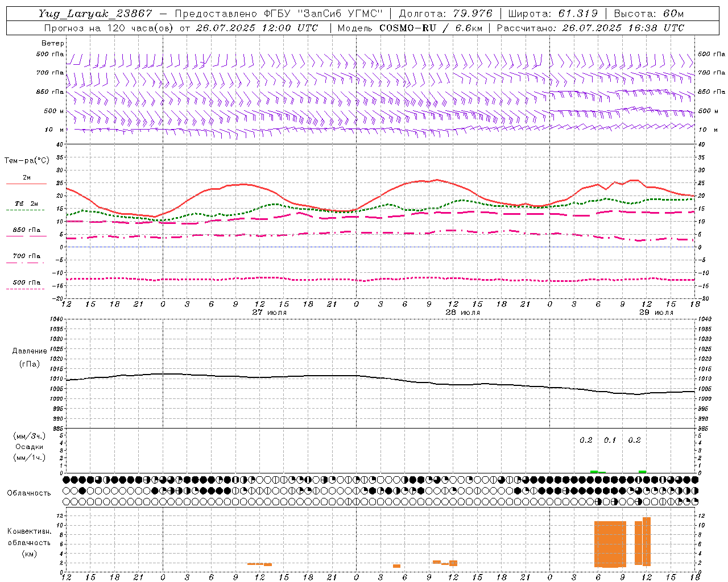
Task: Click the "(мм/3ч.)" precipitation unit label
Action: point(30,436)
